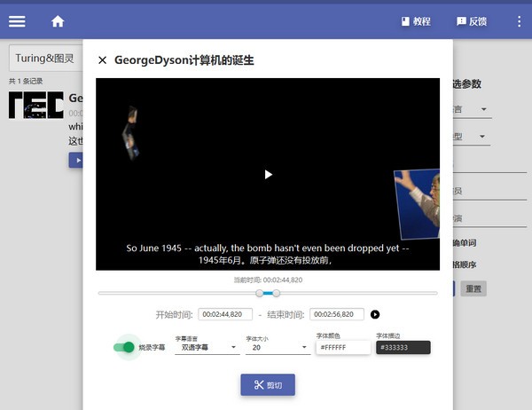Click the Turing&图灵 search box
Image resolution: width=532 pixels, height=410 pixels.
44,59
